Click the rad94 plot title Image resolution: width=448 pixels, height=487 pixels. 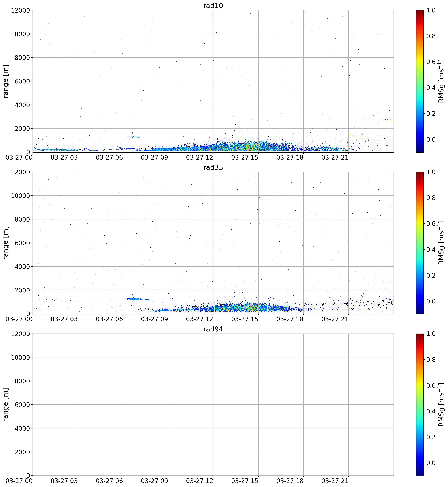[x=213, y=329]
